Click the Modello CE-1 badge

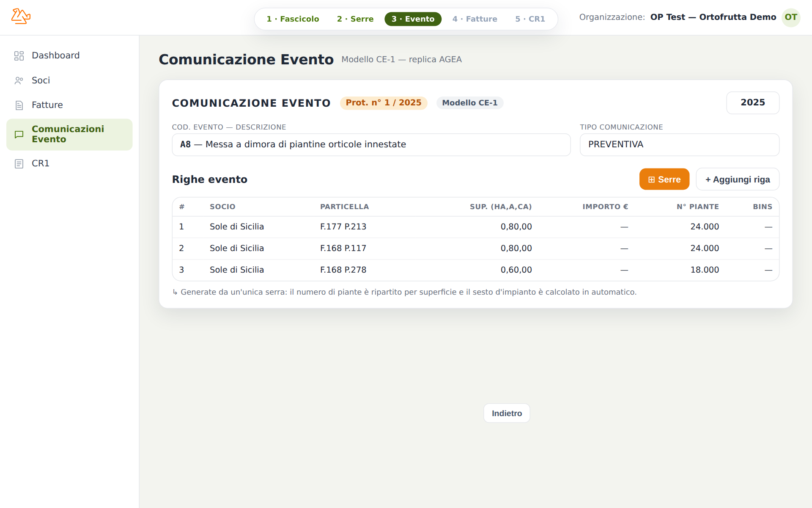(470, 103)
